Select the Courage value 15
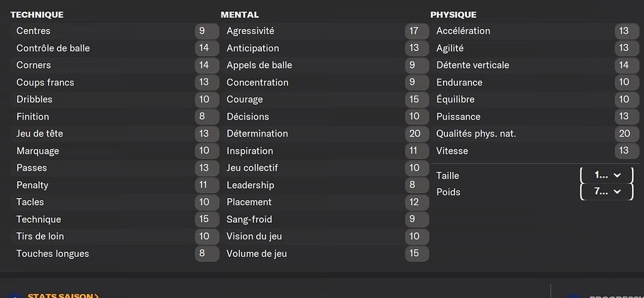Image resolution: width=644 pixels, height=298 pixels. tap(416, 100)
